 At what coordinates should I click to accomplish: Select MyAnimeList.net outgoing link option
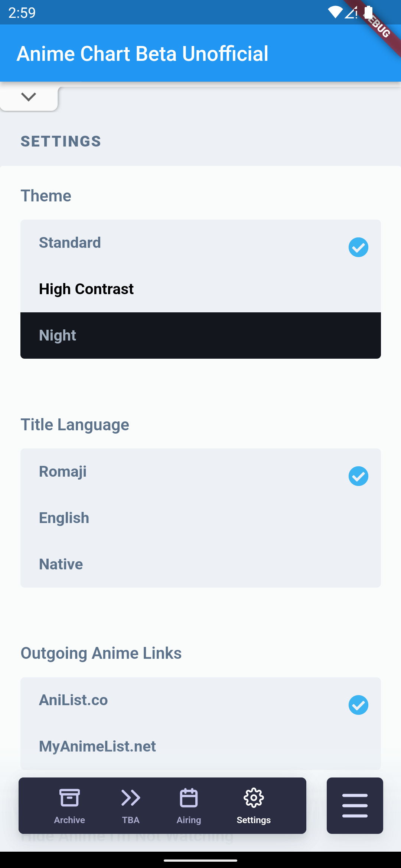point(200,746)
